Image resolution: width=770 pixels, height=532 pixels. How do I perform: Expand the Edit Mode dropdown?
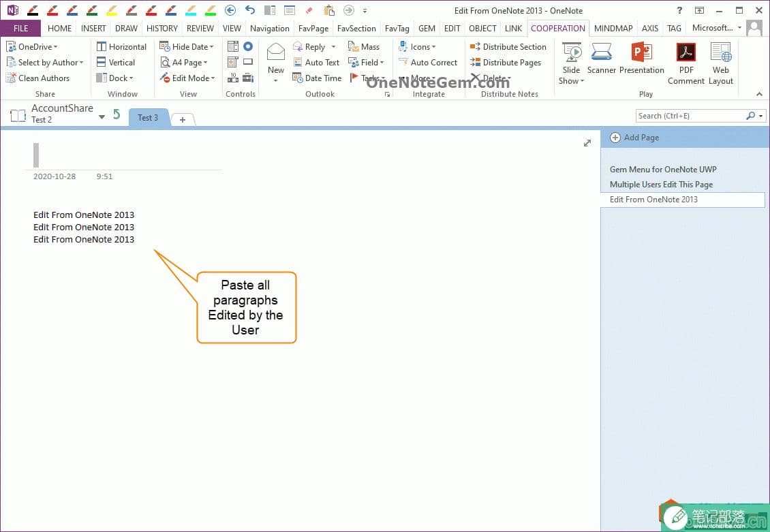click(x=187, y=78)
